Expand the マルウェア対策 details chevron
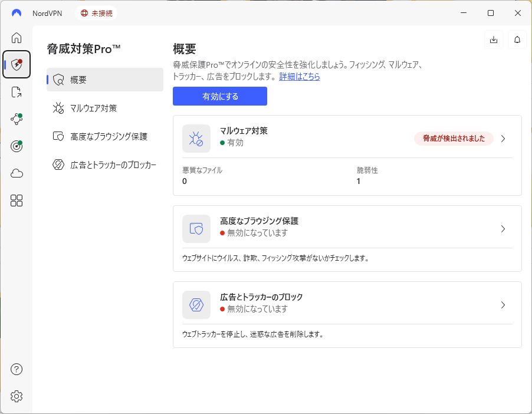The width and height of the screenshot is (532, 414). coord(503,139)
